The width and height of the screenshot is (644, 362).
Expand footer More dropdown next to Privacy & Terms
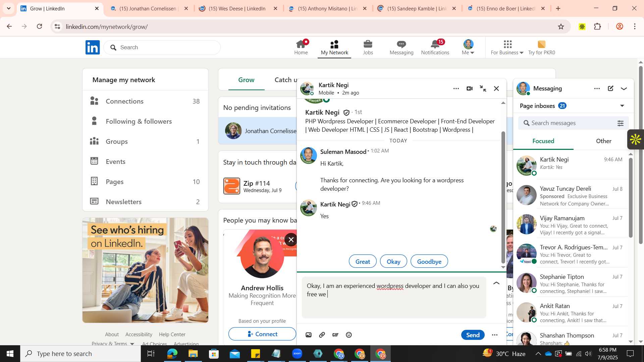click(132, 344)
